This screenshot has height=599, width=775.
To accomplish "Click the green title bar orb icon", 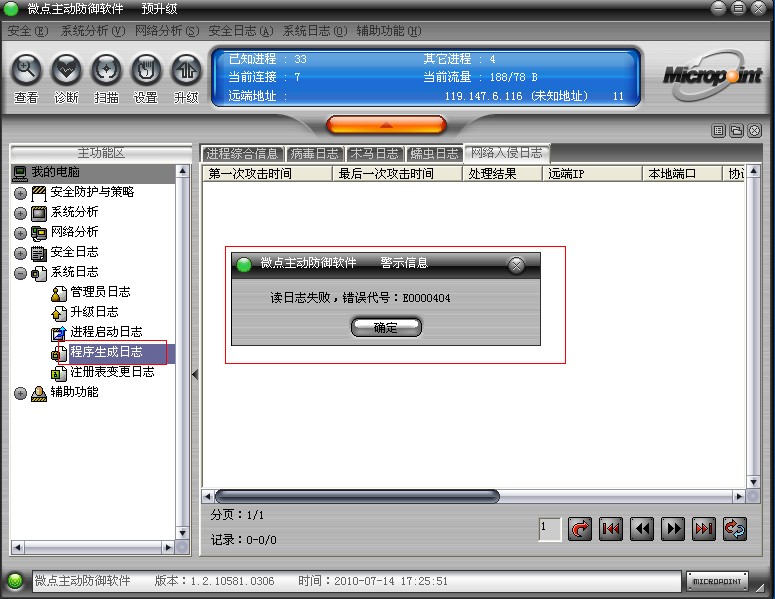I will coord(11,8).
